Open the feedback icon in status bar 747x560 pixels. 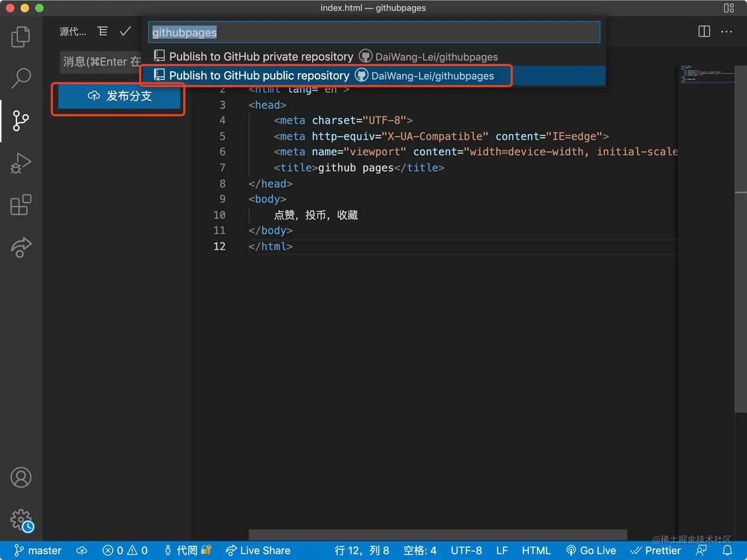tap(701, 551)
